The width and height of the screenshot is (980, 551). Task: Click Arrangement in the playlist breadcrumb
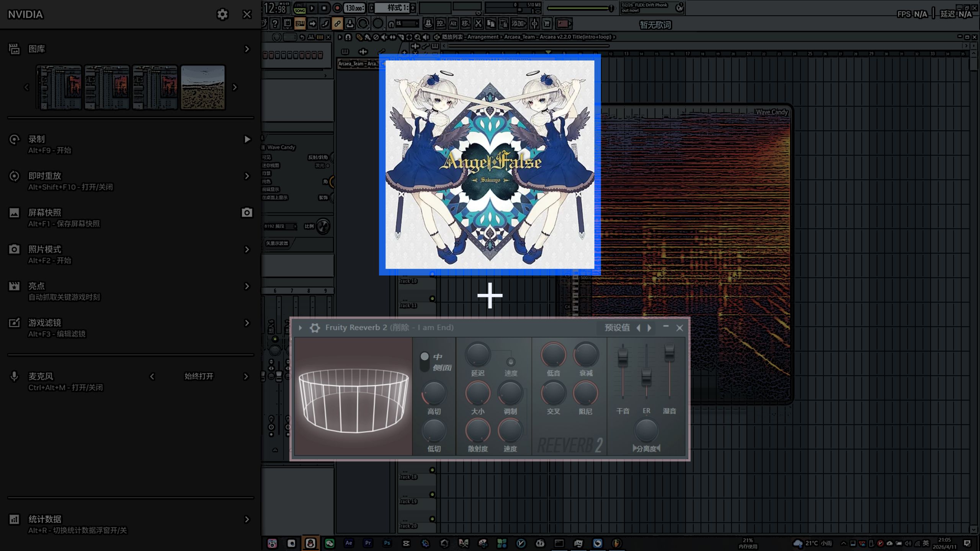483,37
